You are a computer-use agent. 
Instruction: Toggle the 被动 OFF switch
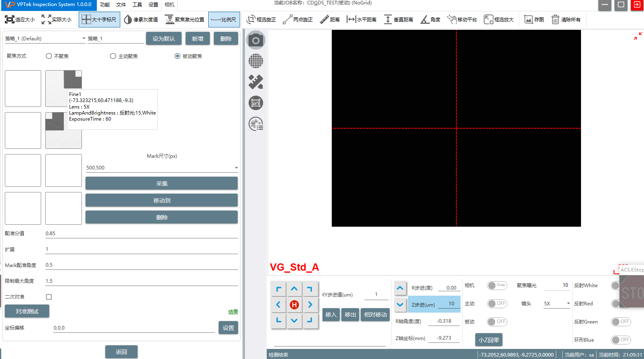(x=497, y=321)
